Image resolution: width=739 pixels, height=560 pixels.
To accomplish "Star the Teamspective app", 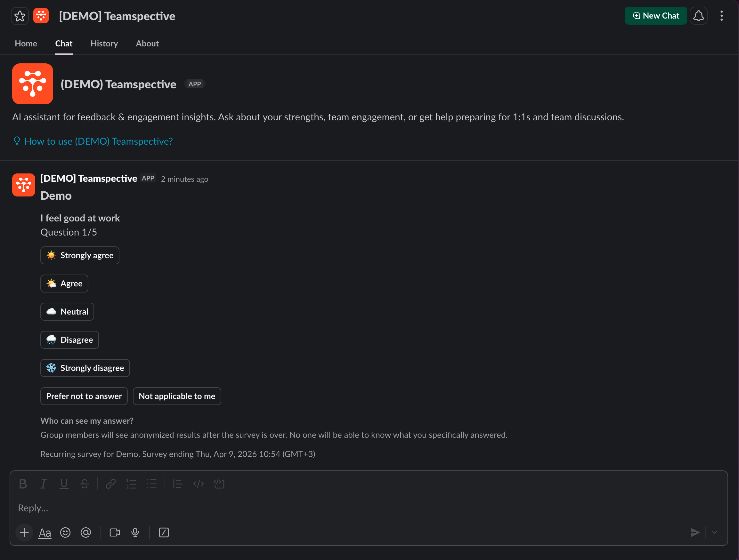I will 20,16.
